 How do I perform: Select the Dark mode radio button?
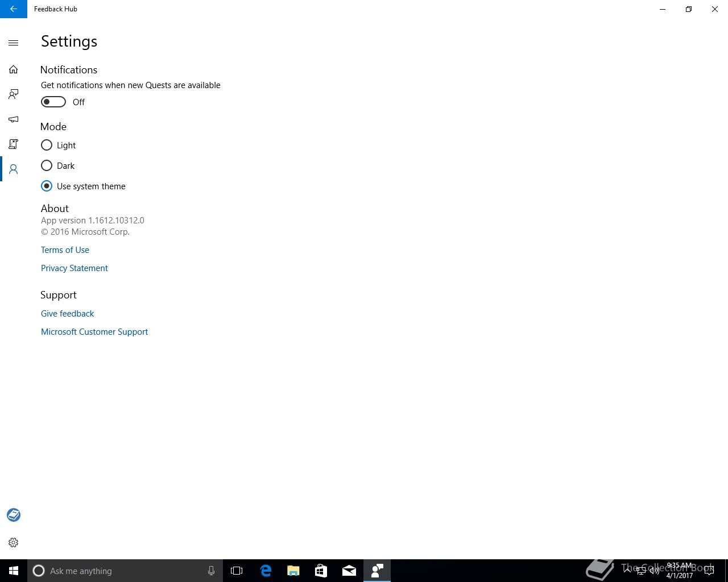47,166
